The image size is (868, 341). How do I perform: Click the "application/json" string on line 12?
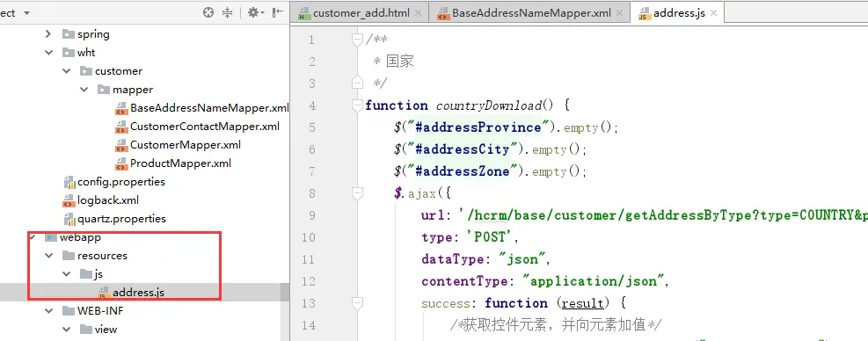pyautogui.click(x=593, y=281)
